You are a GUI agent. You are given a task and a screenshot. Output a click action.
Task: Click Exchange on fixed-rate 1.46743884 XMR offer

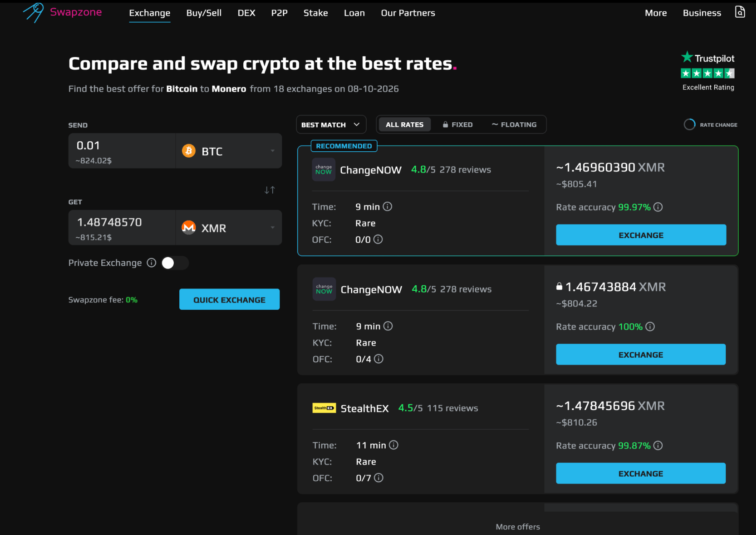click(x=641, y=354)
